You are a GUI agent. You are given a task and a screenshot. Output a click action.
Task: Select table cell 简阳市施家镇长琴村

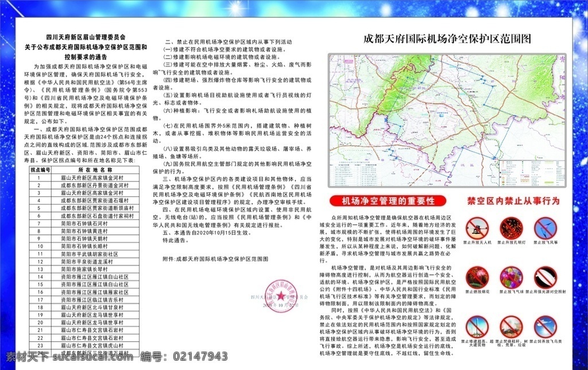[95, 269]
